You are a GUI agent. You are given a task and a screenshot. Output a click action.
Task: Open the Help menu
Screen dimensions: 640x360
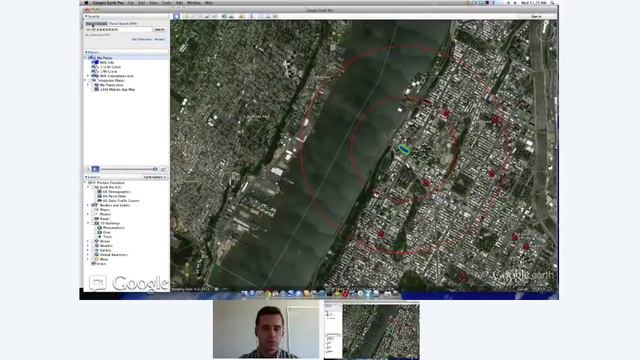pyautogui.click(x=209, y=2)
